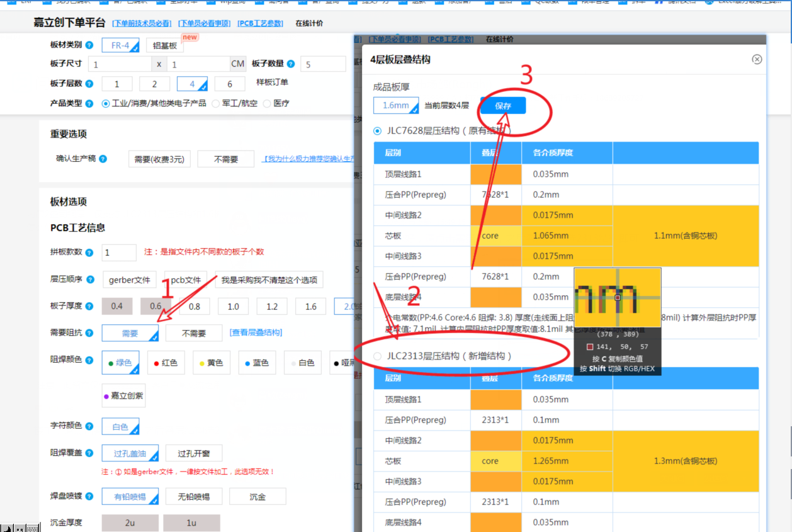Select JLC7628层压结构 radio option

click(378, 131)
